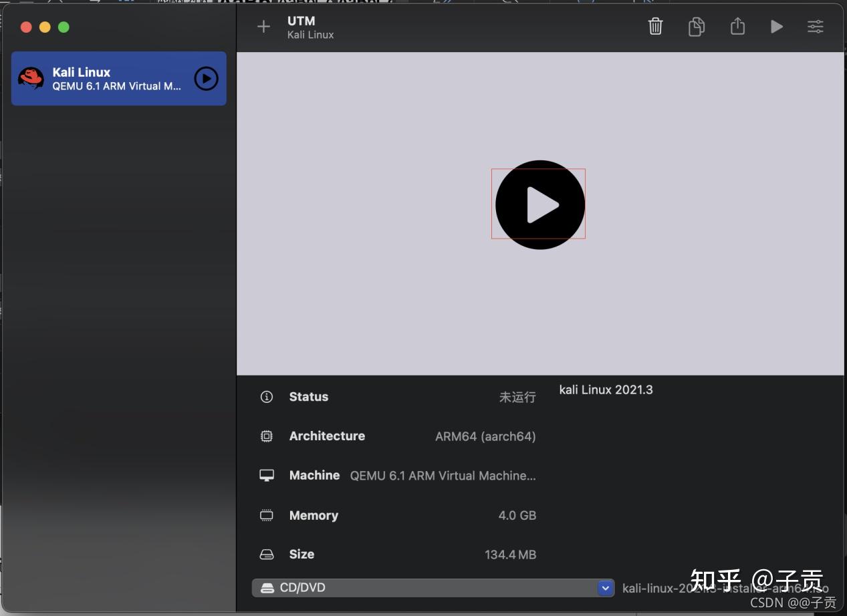This screenshot has height=616, width=847.
Task: Start the VM with the toolbar play icon
Action: pos(776,27)
